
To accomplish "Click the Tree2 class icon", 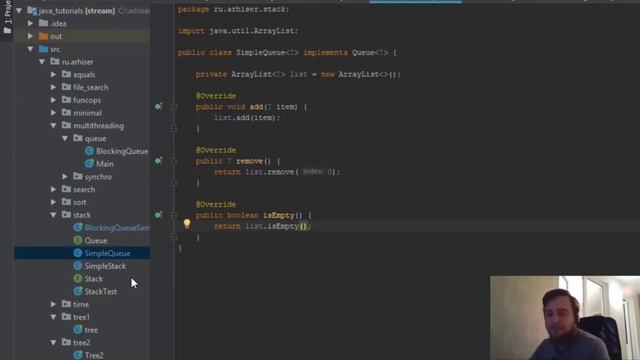I will pos(78,355).
